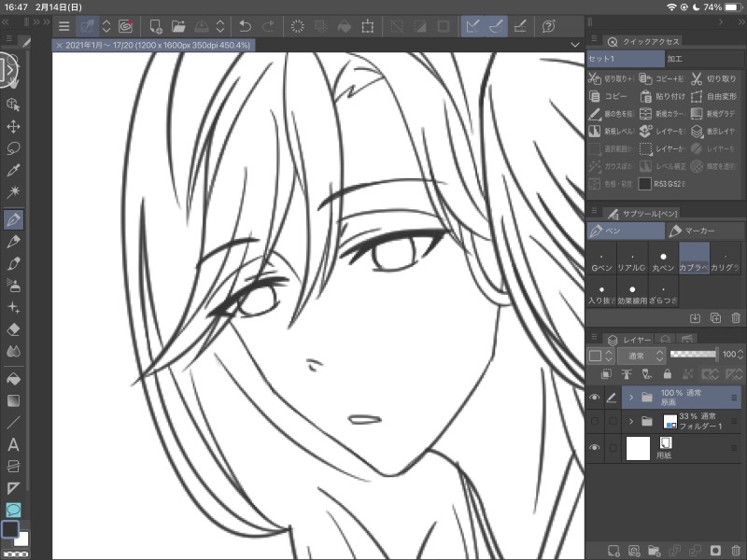Open Layer panel menu
The width and height of the screenshot is (747, 560).
(x=594, y=337)
